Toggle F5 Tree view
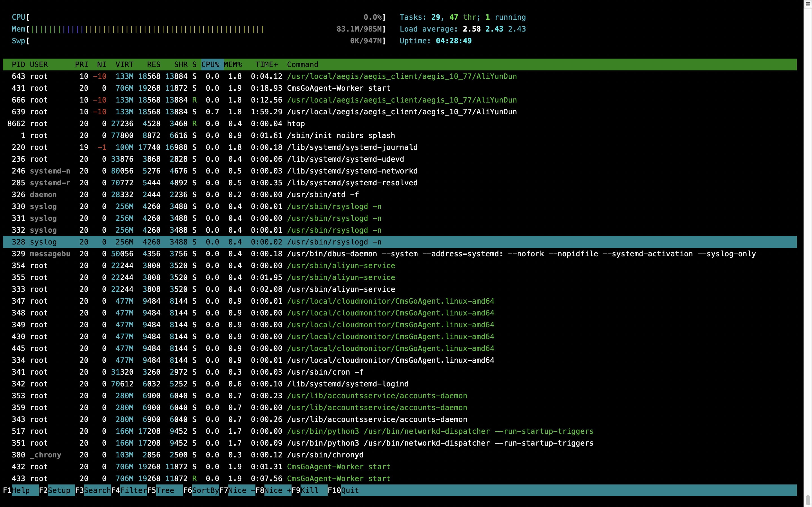Viewport: 812px width, 507px height. (x=165, y=490)
